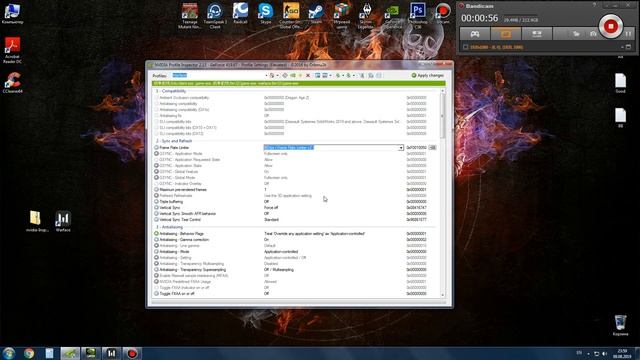
Task: Click the 3 - Antialiasing section header
Action: (169, 227)
